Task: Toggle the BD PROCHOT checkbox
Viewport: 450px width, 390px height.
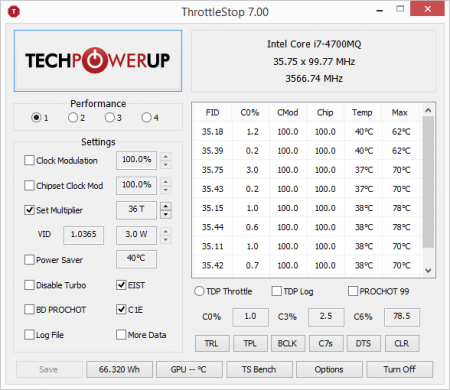Action: pyautogui.click(x=29, y=309)
